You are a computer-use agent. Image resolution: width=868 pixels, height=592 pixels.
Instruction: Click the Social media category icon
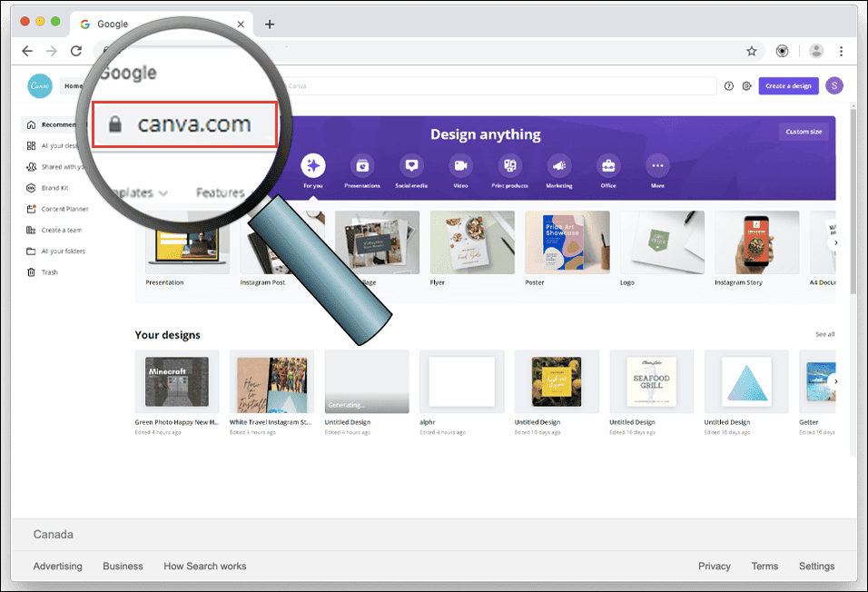click(410, 167)
